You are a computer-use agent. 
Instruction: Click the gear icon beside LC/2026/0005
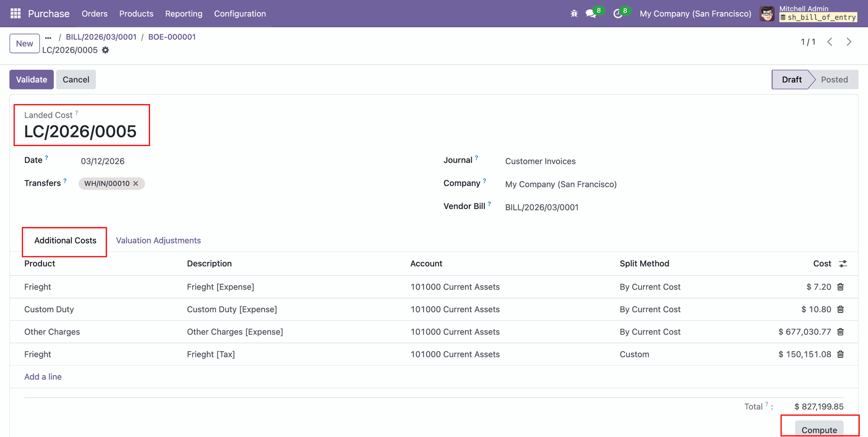[x=105, y=50]
